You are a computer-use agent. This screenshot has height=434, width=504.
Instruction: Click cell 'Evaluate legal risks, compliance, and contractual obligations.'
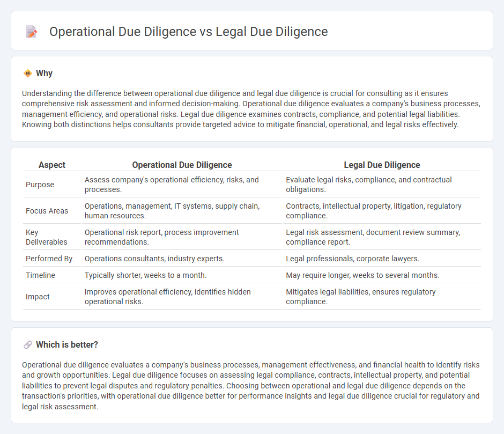coord(382,185)
